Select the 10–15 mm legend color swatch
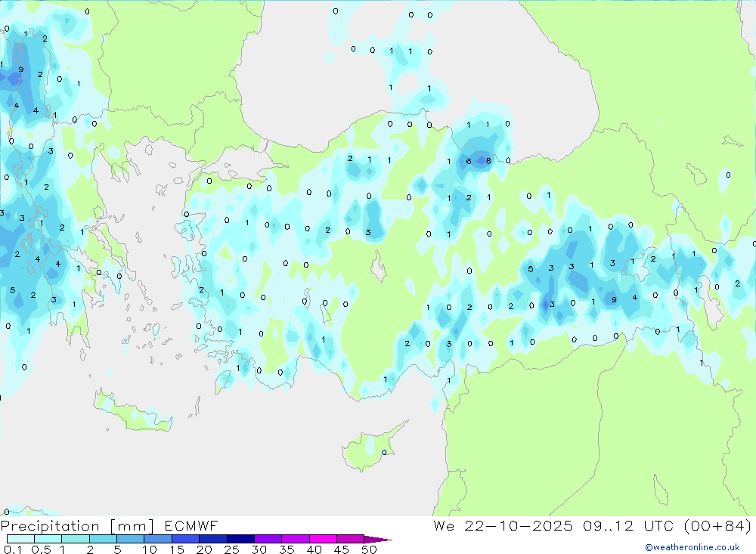The width and height of the screenshot is (756, 554). pos(158,539)
